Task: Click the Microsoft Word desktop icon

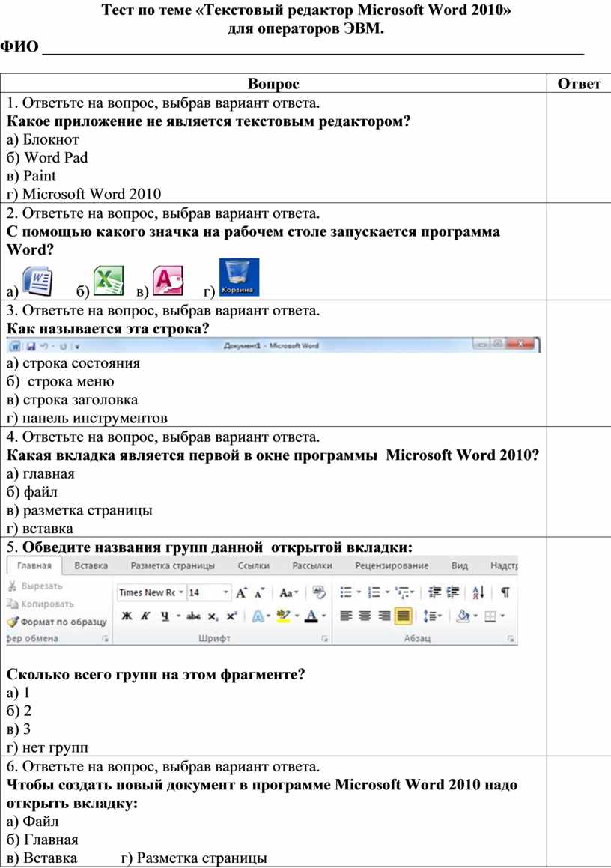Action: [37, 281]
